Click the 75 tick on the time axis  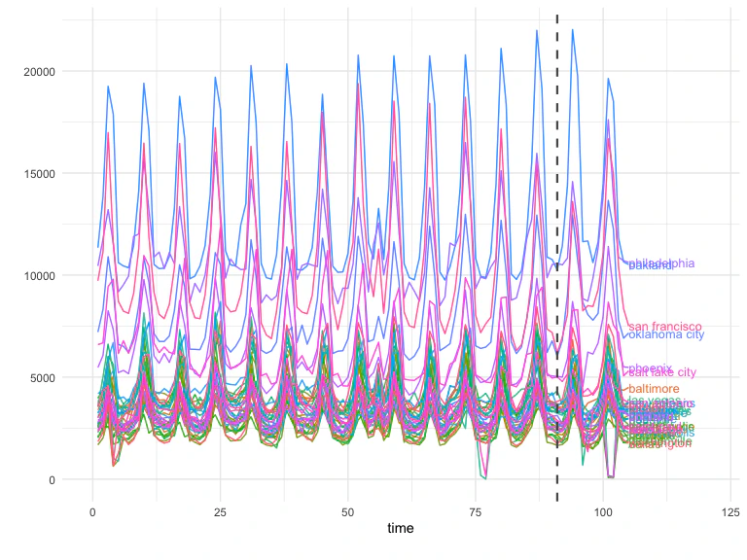[x=476, y=512]
